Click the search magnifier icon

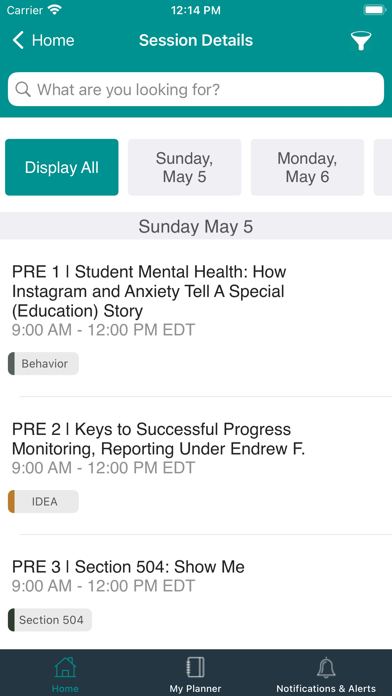[x=23, y=89]
